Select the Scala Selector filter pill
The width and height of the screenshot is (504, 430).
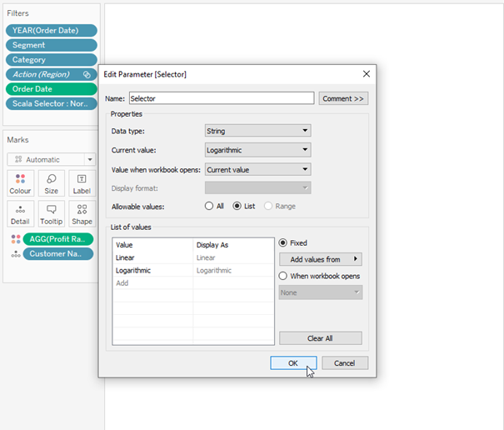[x=52, y=103]
